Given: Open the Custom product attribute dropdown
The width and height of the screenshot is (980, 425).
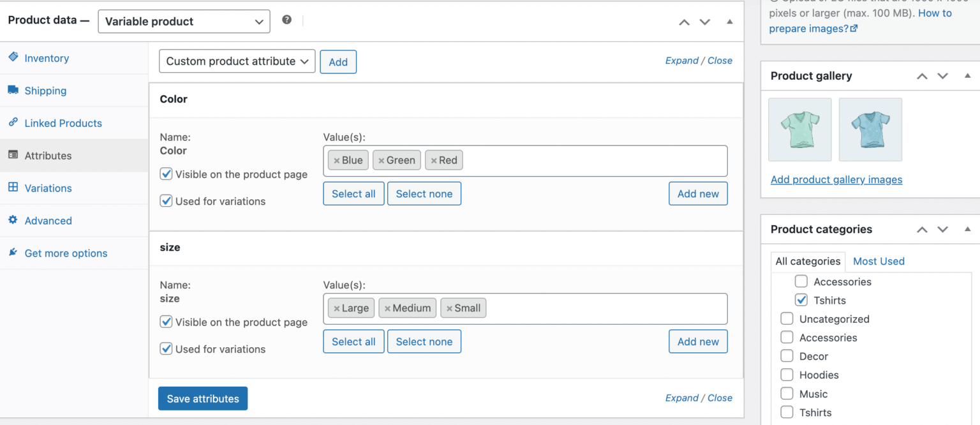Looking at the screenshot, I should point(236,61).
